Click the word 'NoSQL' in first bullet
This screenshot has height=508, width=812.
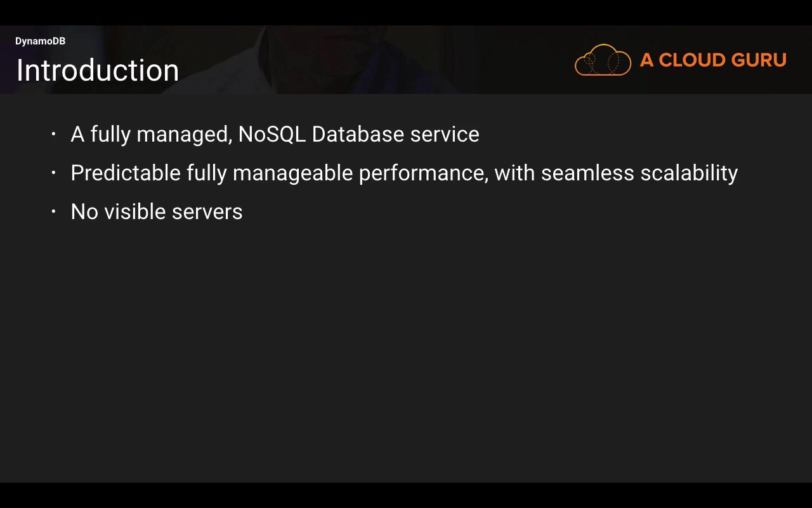(x=272, y=134)
